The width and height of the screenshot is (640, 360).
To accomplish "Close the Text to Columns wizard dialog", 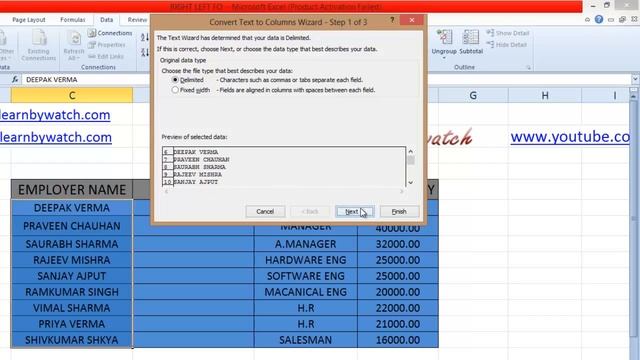I will pyautogui.click(x=412, y=20).
